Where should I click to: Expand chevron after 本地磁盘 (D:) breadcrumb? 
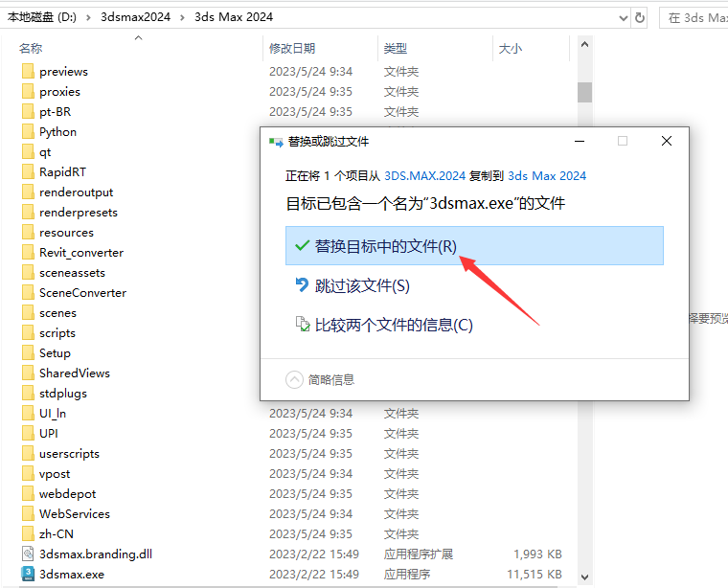[x=88, y=17]
